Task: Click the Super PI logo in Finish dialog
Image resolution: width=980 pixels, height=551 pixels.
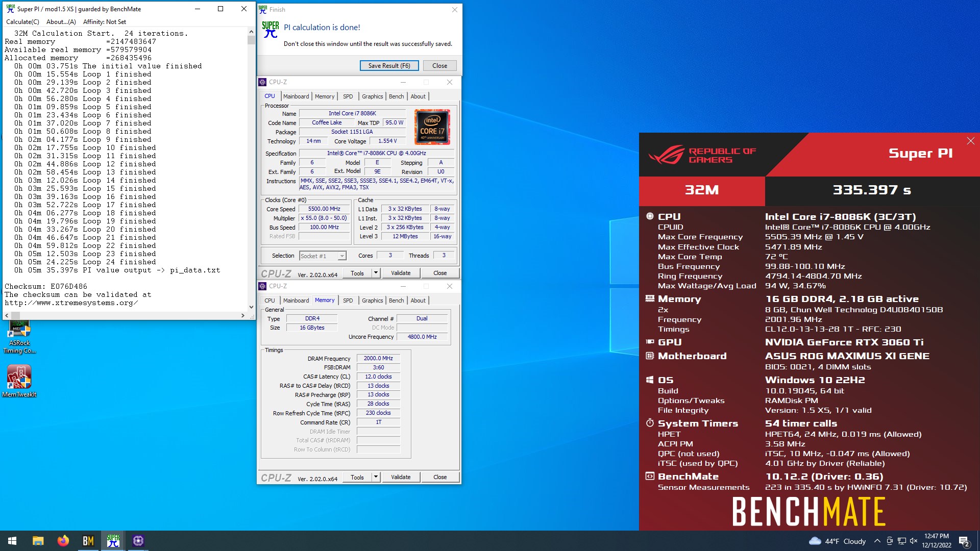Action: pyautogui.click(x=270, y=30)
